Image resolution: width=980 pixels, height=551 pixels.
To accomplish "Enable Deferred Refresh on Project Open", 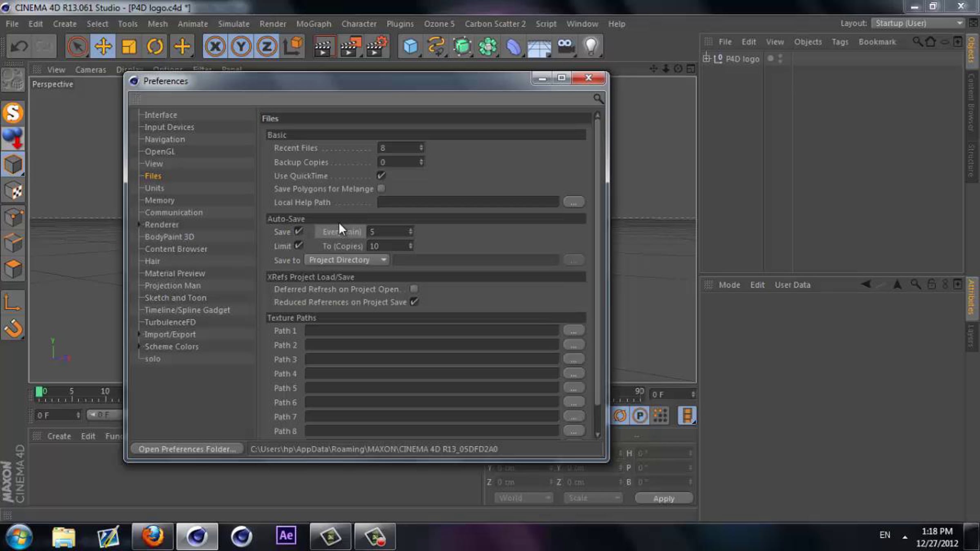I will pos(414,289).
